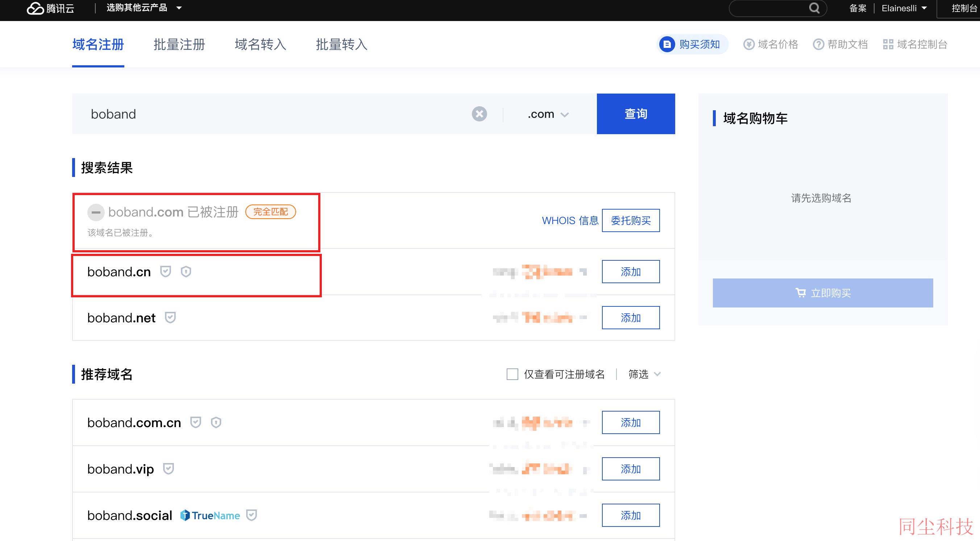Viewport: 980px width, 541px height.
Task: Click 请先选购域名 cart placeholder text
Action: point(821,198)
